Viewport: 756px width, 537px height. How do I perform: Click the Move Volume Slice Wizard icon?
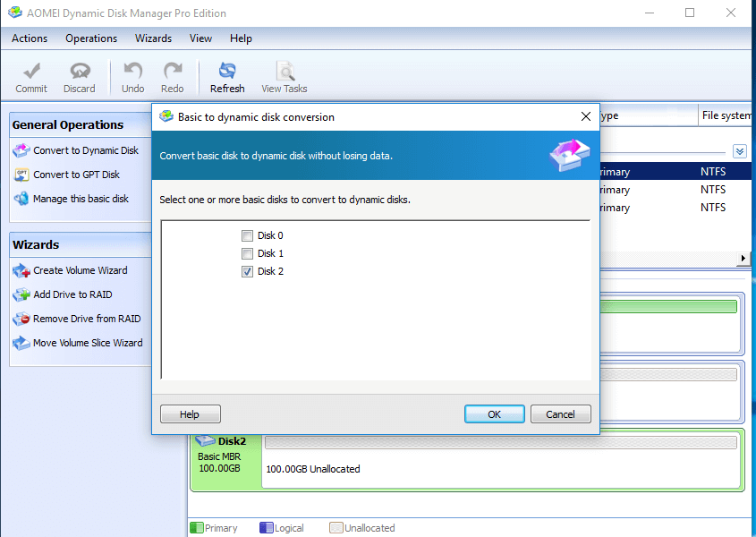[x=21, y=343]
